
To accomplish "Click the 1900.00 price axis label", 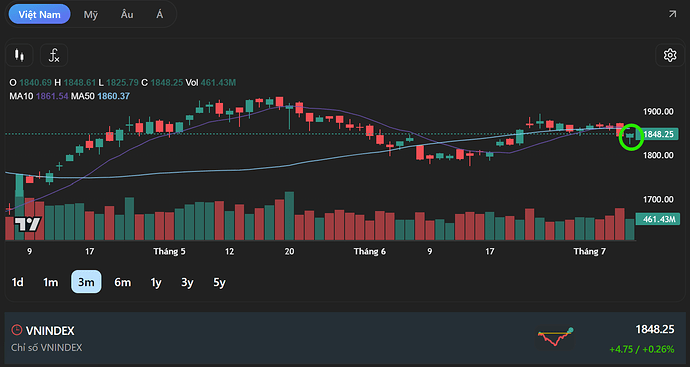I will tap(658, 112).
